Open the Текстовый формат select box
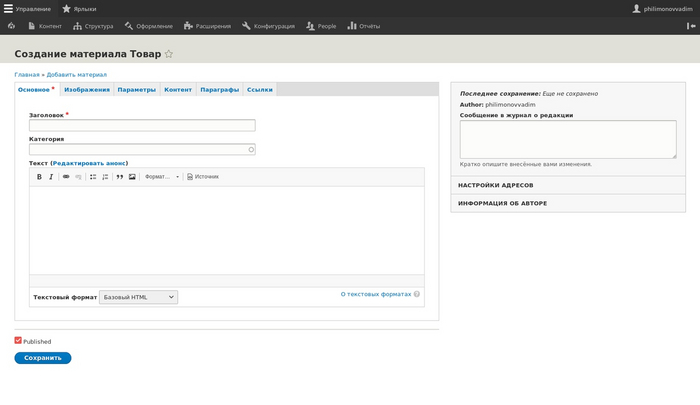Screen dimensions: 700x405 pyautogui.click(x=138, y=297)
